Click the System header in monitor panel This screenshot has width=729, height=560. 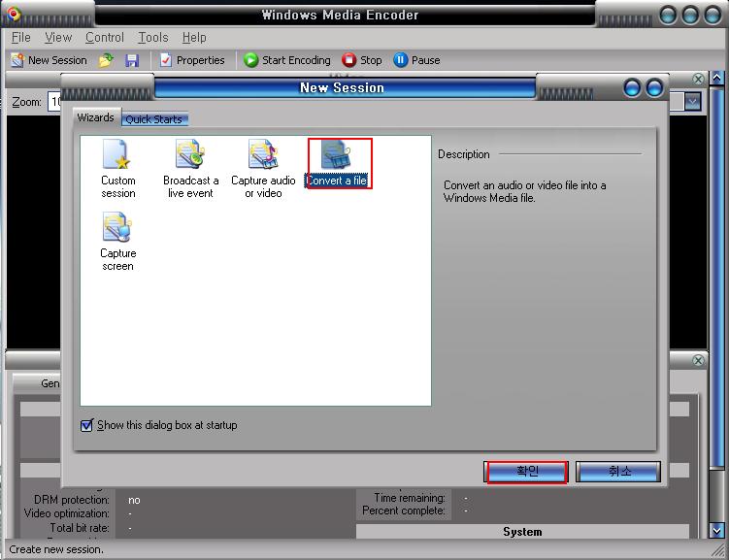[522, 532]
